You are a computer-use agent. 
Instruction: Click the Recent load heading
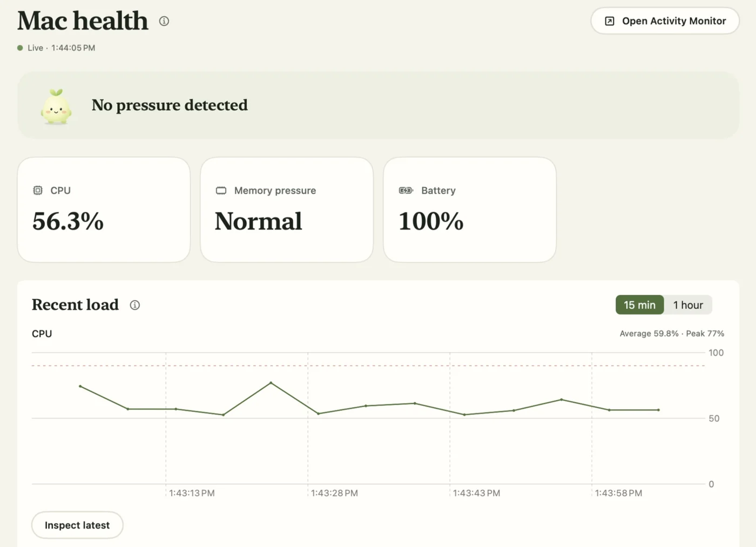pyautogui.click(x=75, y=305)
